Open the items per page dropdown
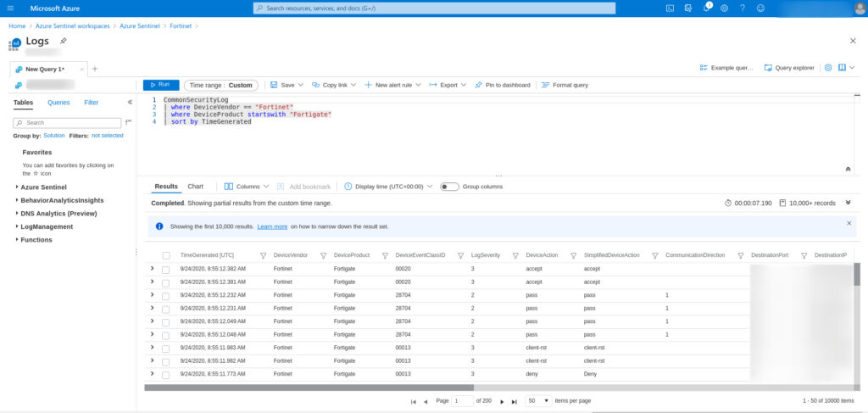 point(538,401)
